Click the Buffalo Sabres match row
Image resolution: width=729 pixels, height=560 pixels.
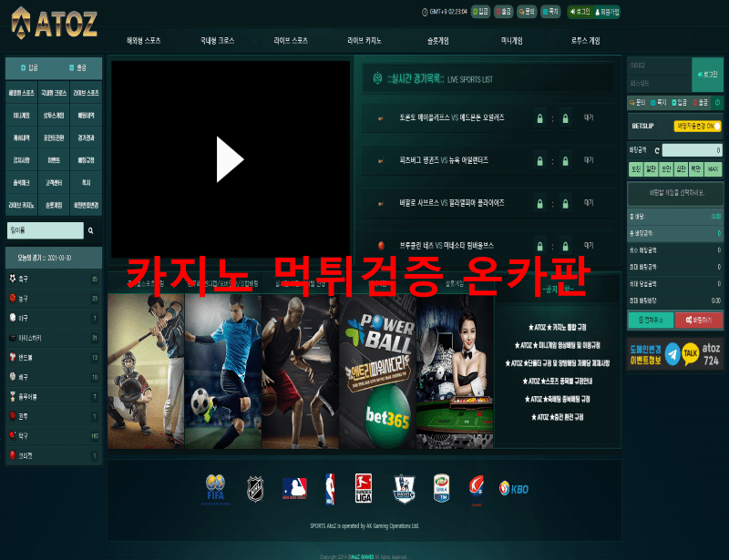pos(488,203)
